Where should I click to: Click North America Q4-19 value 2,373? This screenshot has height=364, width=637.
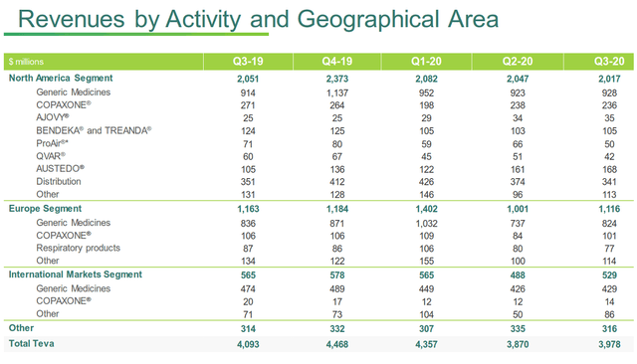click(337, 80)
